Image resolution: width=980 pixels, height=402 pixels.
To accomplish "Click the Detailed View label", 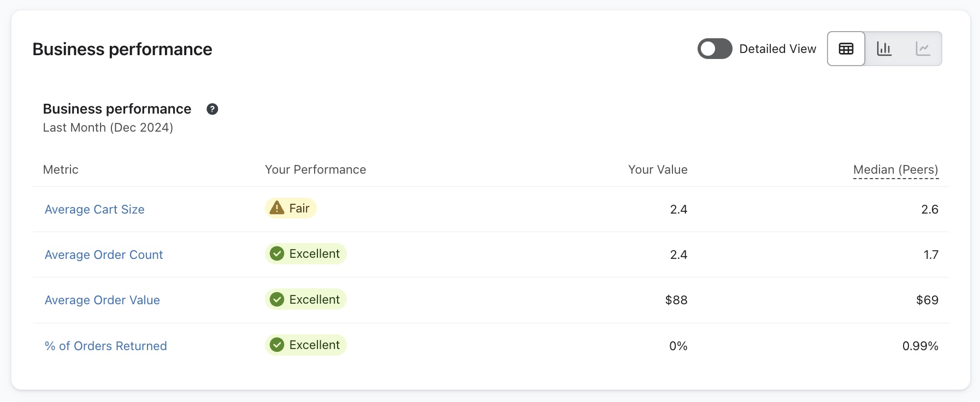I will point(777,49).
